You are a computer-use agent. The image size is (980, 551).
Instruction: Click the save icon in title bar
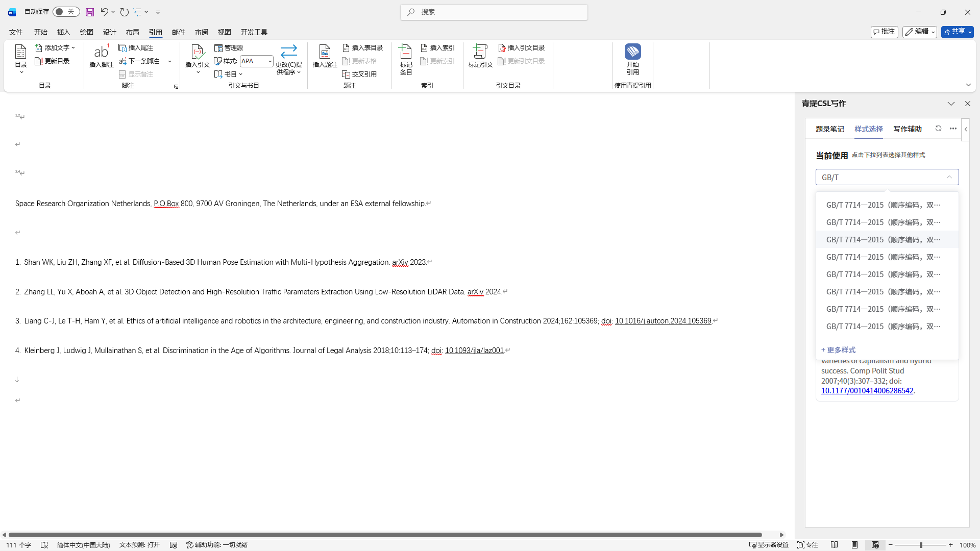coord(90,12)
